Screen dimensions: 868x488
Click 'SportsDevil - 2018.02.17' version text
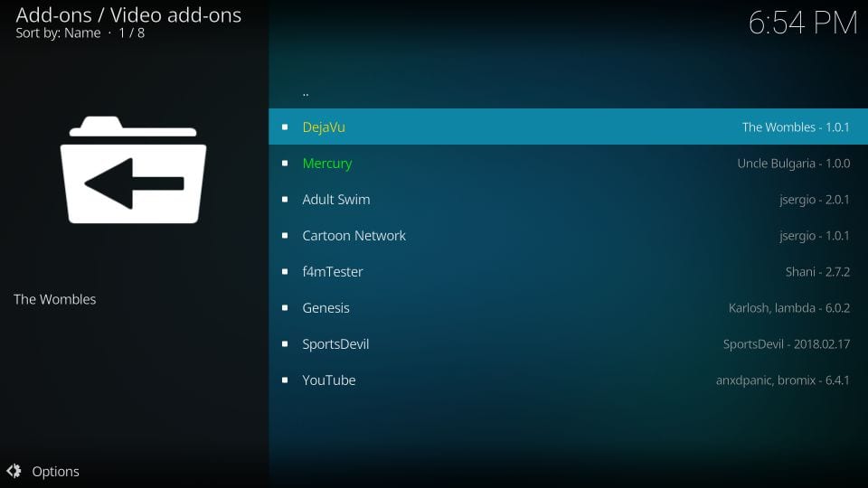[786, 344]
